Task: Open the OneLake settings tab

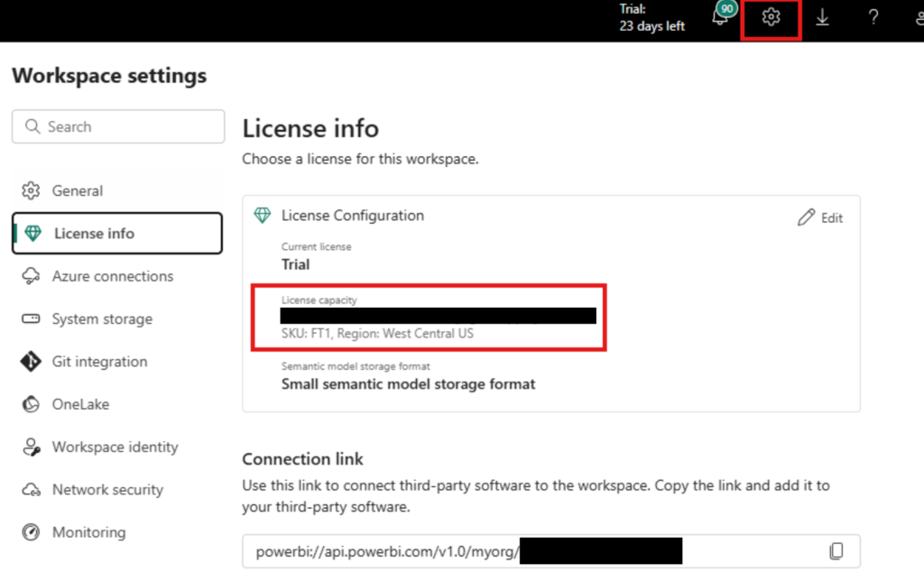Action: click(x=116, y=404)
